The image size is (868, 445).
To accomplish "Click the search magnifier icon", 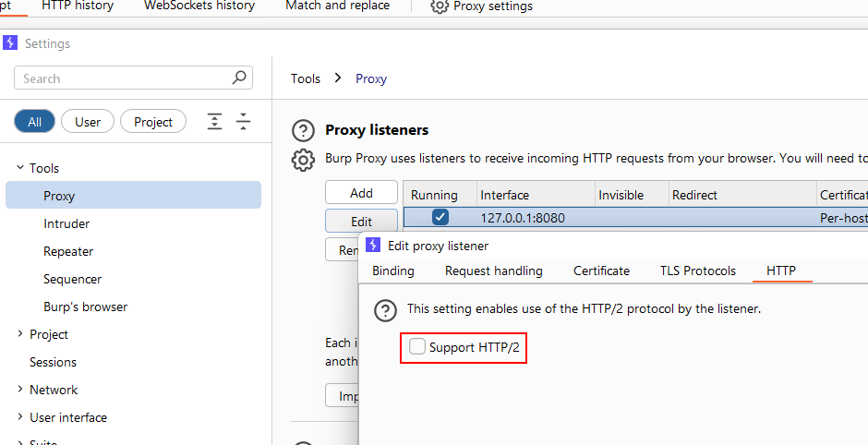I will click(x=239, y=78).
